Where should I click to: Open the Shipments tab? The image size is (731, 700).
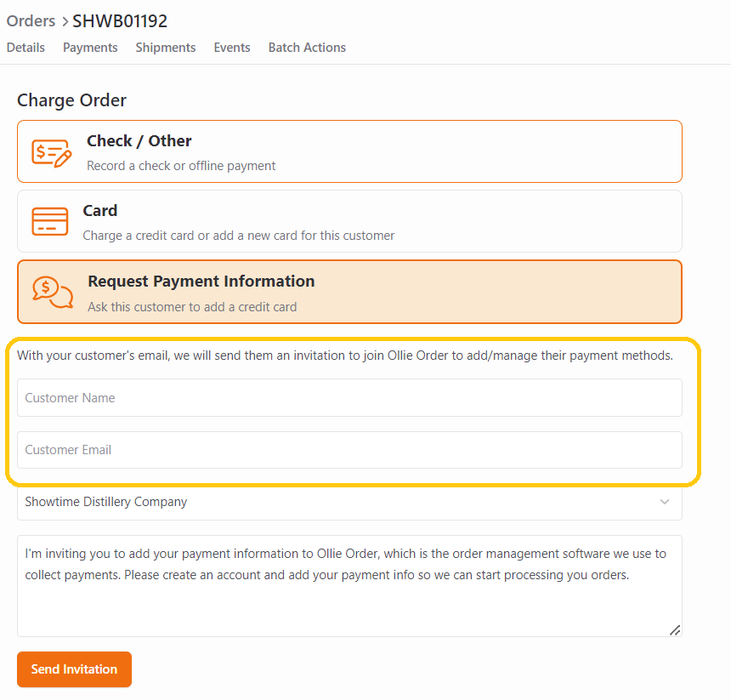(166, 48)
